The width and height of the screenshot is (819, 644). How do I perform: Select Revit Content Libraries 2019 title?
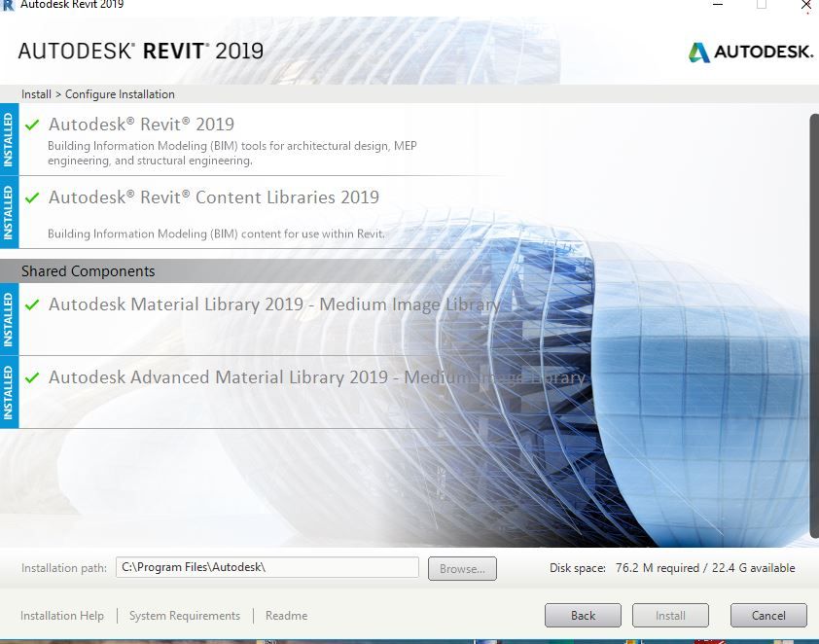214,197
